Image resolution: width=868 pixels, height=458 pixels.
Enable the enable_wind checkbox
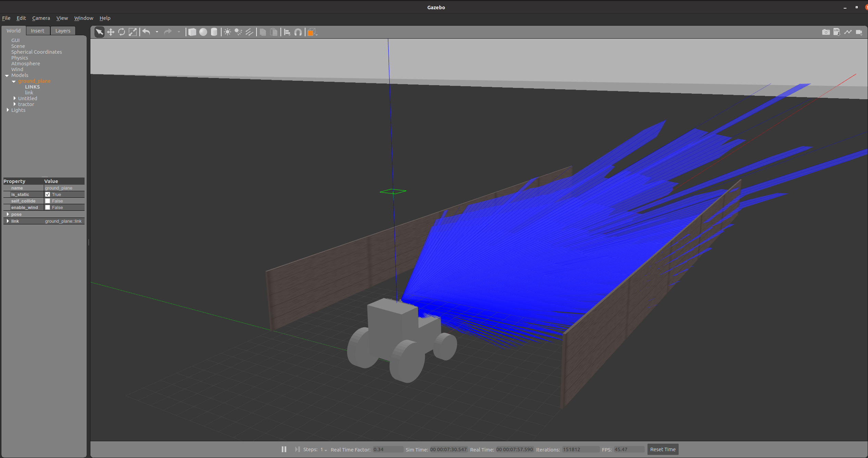point(48,207)
